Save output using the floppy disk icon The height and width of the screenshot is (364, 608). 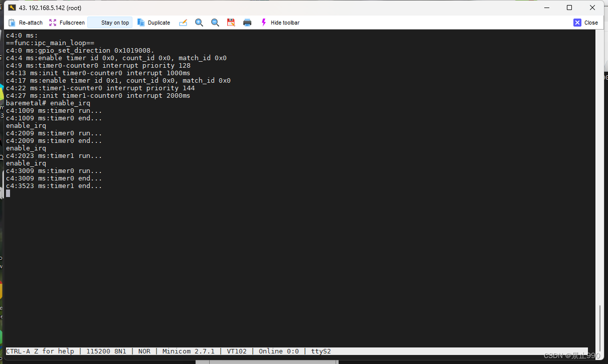click(231, 23)
